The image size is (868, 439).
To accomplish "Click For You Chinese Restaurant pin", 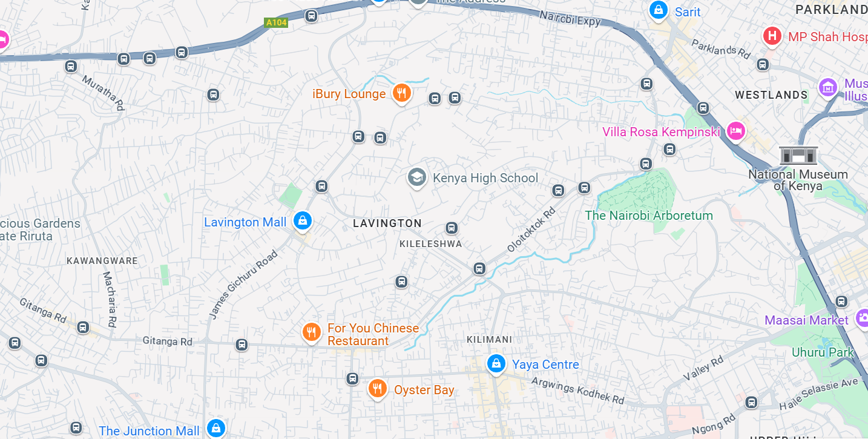I will coord(311,332).
